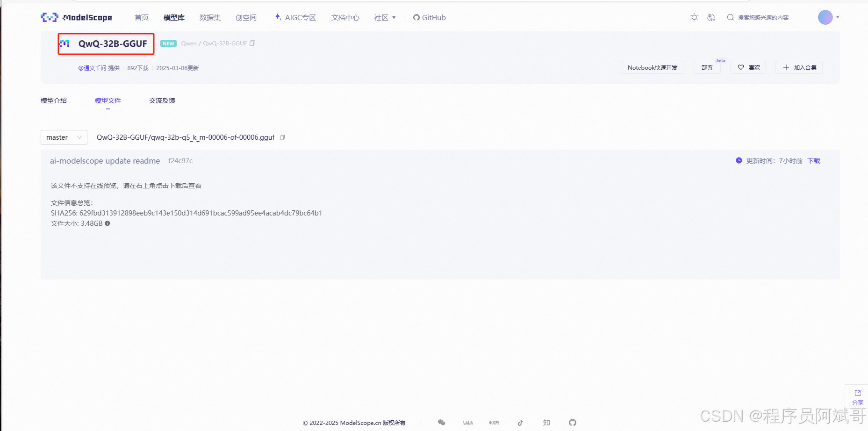Open the GitHub nav link
Image resolution: width=868 pixels, height=431 pixels.
tap(430, 17)
